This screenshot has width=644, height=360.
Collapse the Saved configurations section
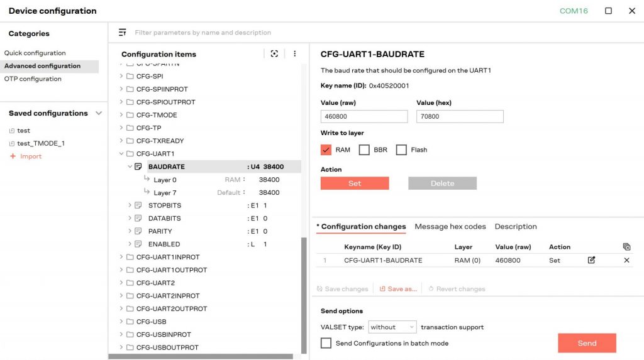(x=98, y=113)
